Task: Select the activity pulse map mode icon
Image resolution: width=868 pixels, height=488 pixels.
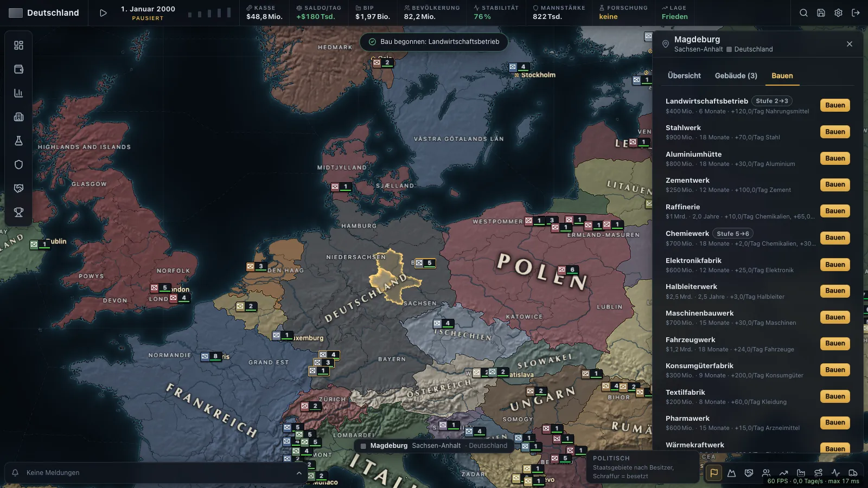Action: click(835, 473)
